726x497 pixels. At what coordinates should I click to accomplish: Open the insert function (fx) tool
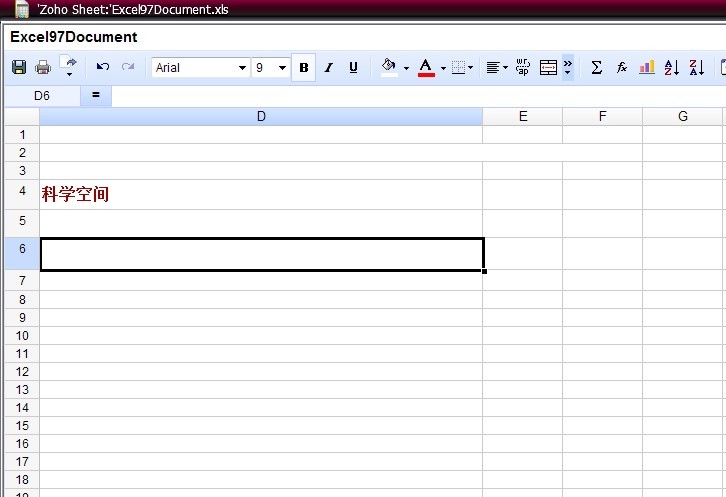[x=622, y=68]
